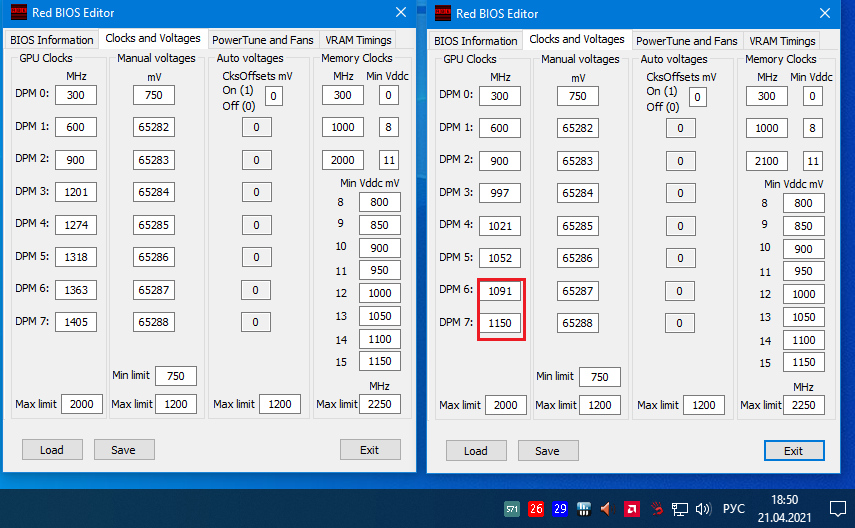This screenshot has height=528, width=855.
Task: Click Auto voltages Max limit 1200 in right window
Action: click(x=704, y=405)
